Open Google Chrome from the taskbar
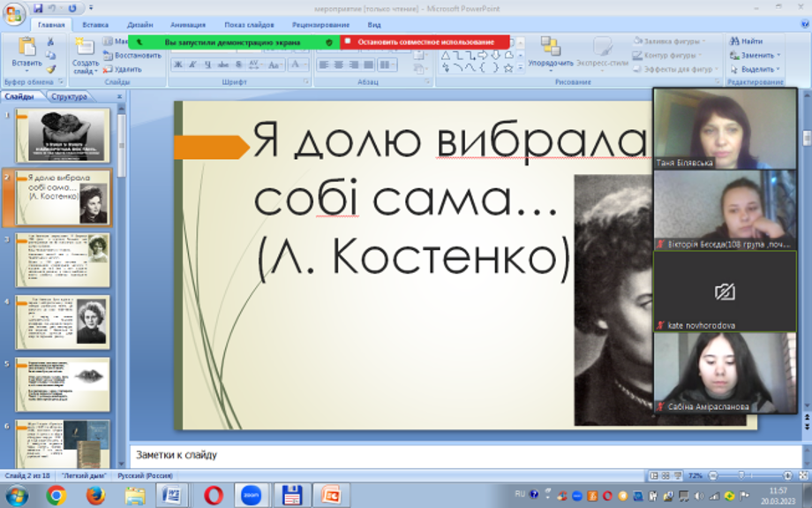Image resolution: width=812 pixels, height=508 pixels. coord(56,496)
